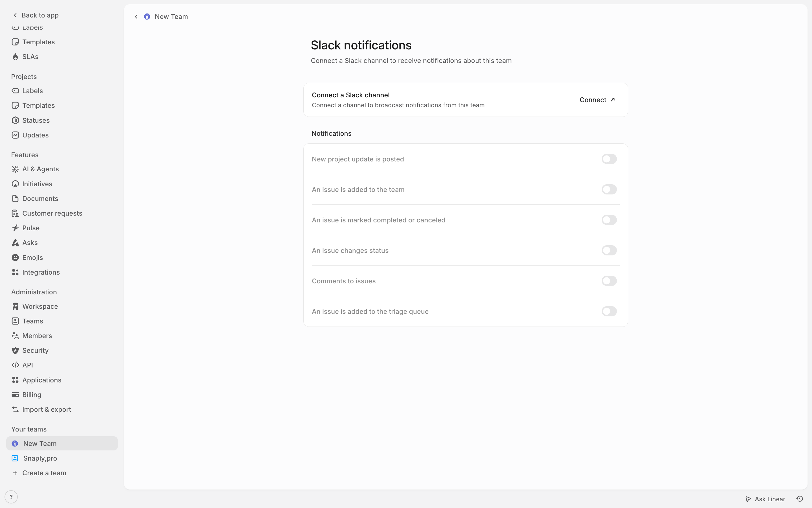Select New Team under Your teams
This screenshot has height=508, width=812.
(x=62, y=443)
